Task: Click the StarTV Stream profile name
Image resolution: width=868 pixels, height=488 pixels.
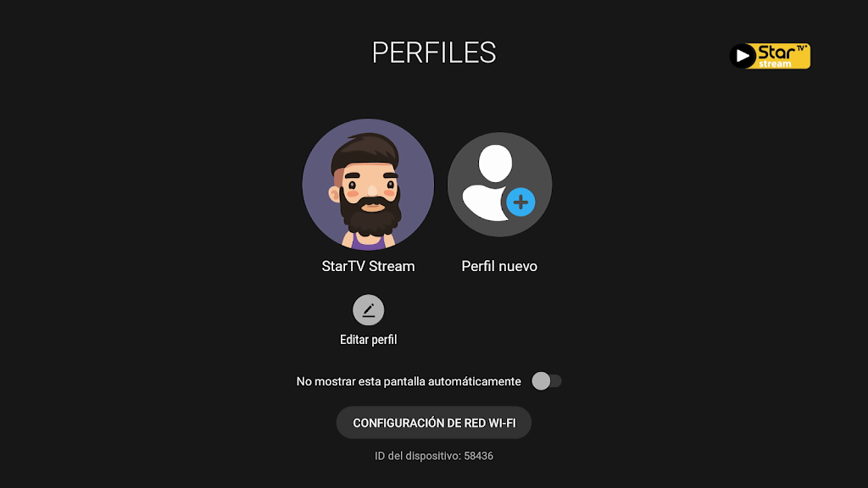Action: coord(368,266)
